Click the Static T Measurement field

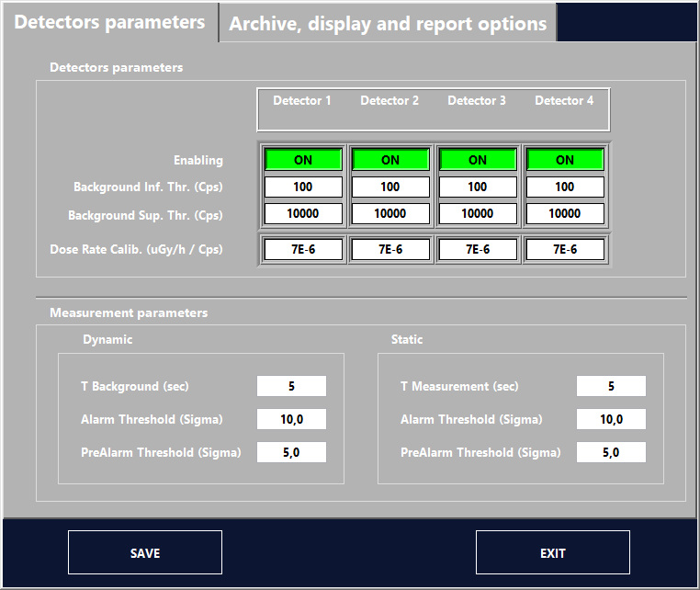611,386
